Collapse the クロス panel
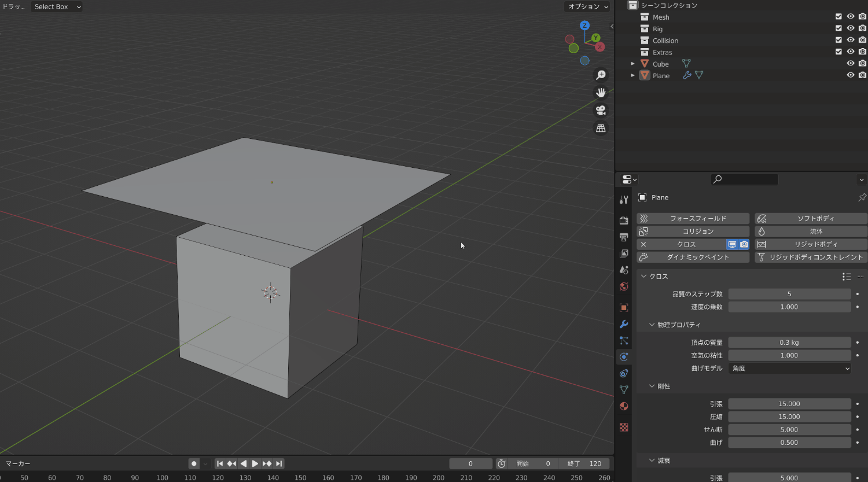The width and height of the screenshot is (868, 482). coord(643,277)
